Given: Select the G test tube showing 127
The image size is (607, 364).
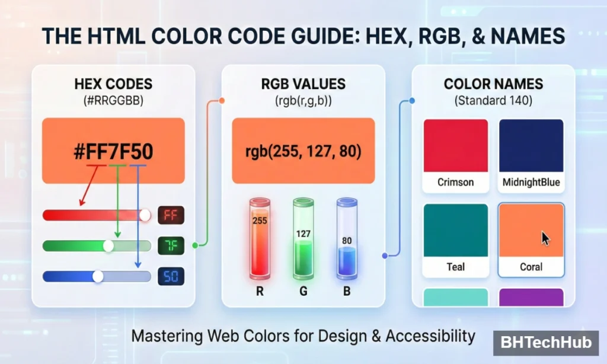Looking at the screenshot, I should click(303, 237).
